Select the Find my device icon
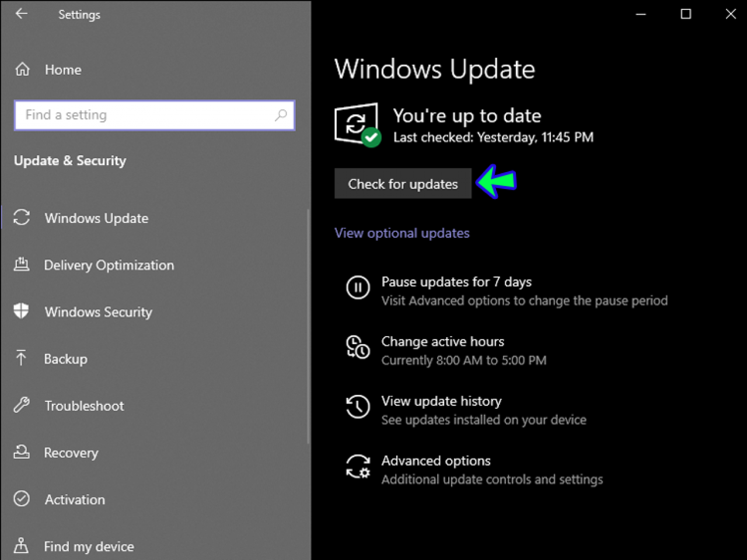Image resolution: width=747 pixels, height=560 pixels. coord(22,545)
